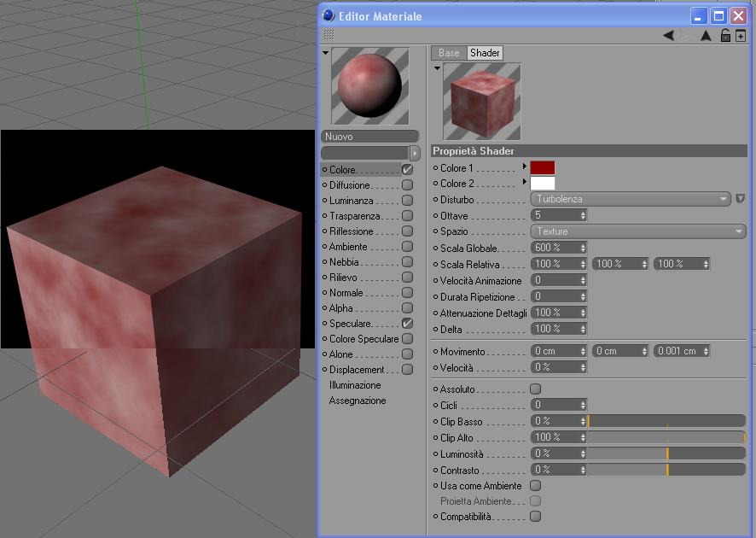
Task: Click the Cicli value field
Action: tap(558, 405)
